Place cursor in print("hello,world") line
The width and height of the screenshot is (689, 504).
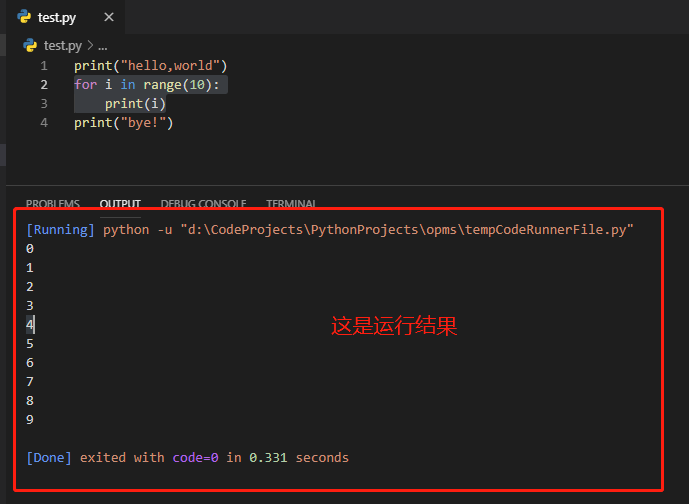151,66
